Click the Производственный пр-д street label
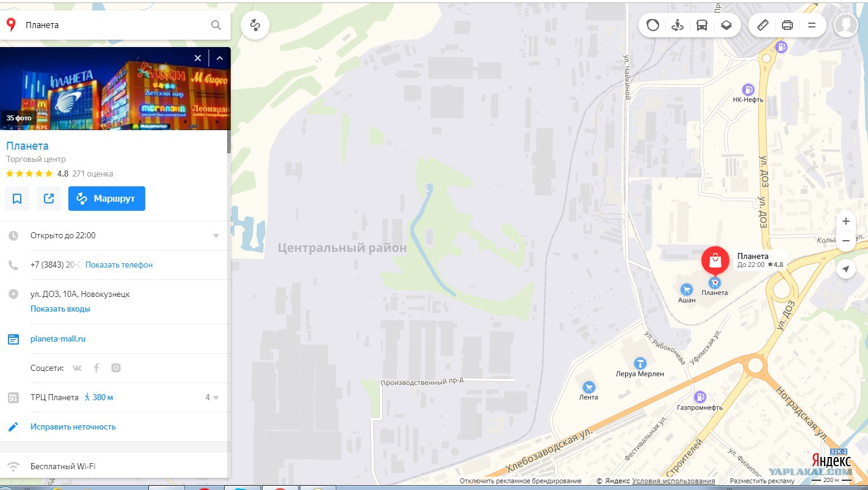This screenshot has height=490, width=868. 422,383
